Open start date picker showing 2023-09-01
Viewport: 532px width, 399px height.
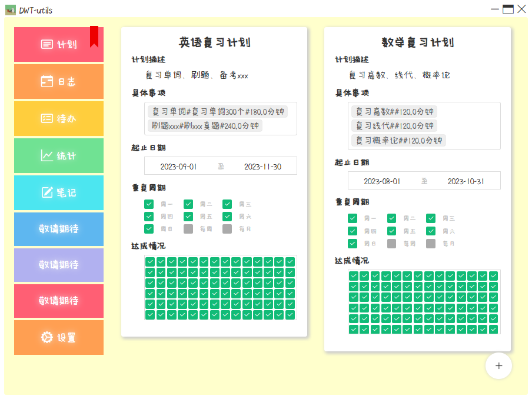tap(179, 167)
